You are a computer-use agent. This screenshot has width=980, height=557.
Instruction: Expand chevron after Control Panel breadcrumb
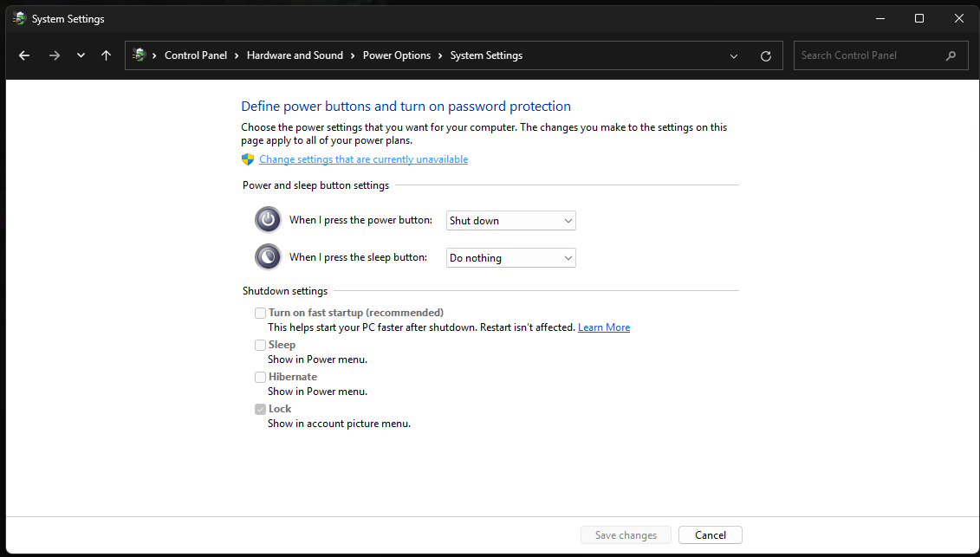pos(237,55)
